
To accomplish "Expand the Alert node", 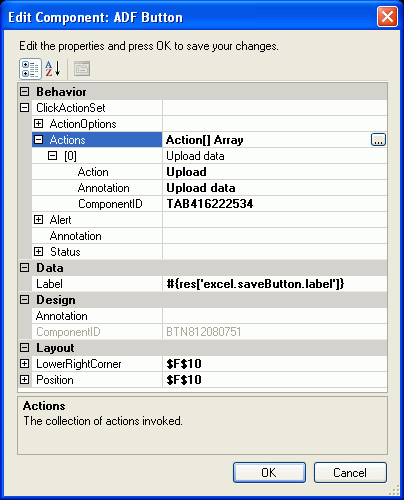I will 39,220.
